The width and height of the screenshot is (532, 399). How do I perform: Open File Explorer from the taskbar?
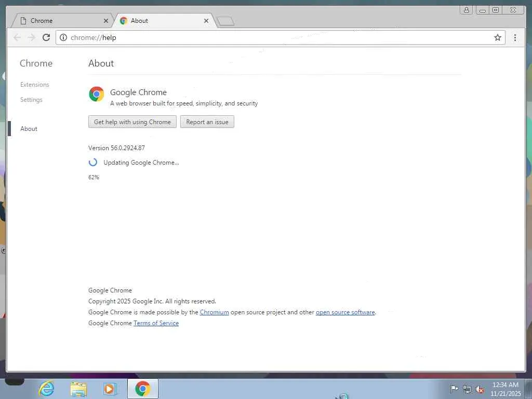pos(78,389)
